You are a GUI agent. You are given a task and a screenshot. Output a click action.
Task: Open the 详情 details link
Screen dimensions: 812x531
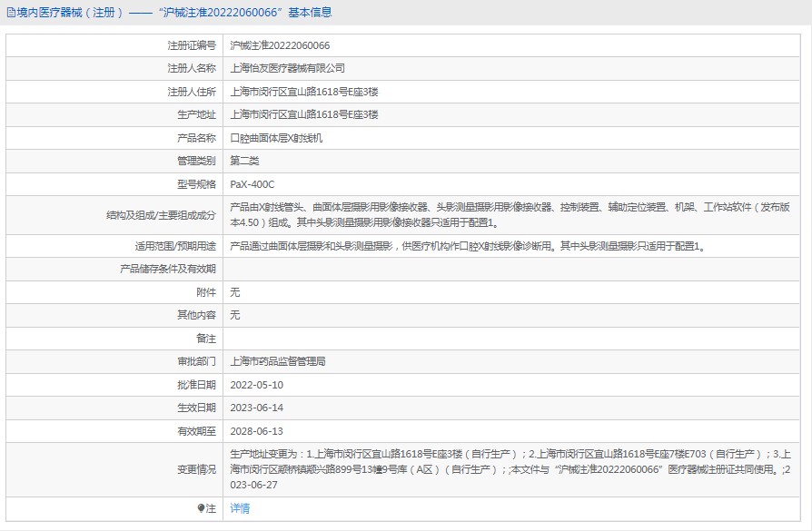point(240,508)
